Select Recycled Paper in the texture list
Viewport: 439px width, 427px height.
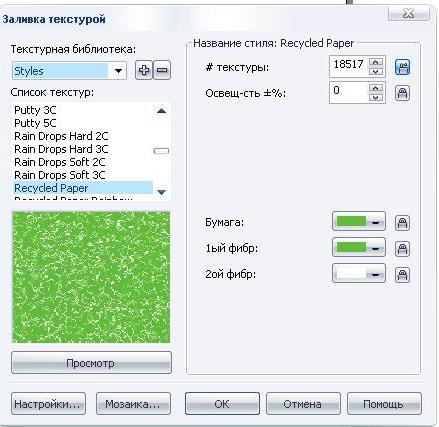point(83,188)
